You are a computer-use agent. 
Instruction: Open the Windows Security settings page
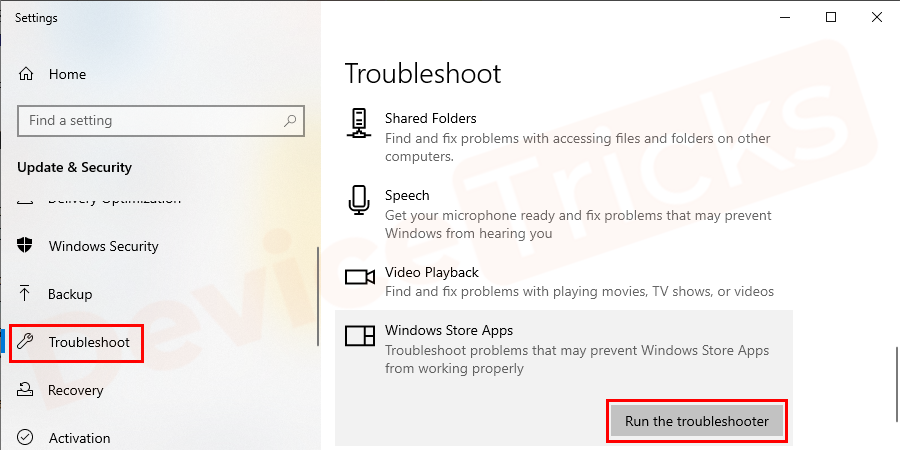click(x=103, y=246)
